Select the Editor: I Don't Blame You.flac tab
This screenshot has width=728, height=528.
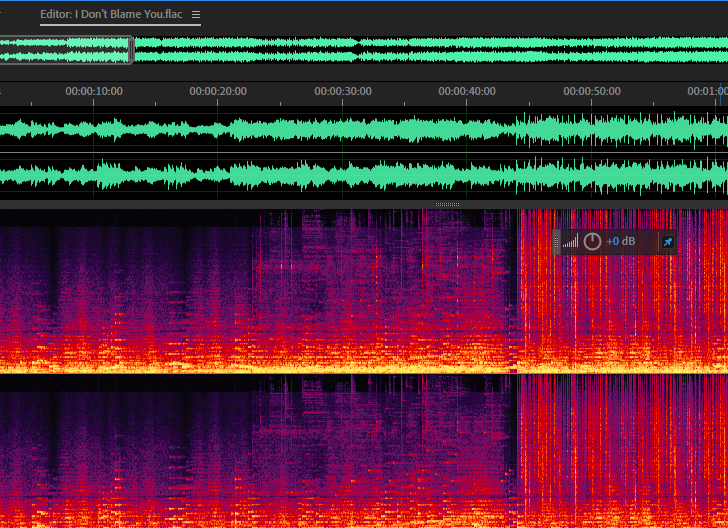(x=111, y=14)
